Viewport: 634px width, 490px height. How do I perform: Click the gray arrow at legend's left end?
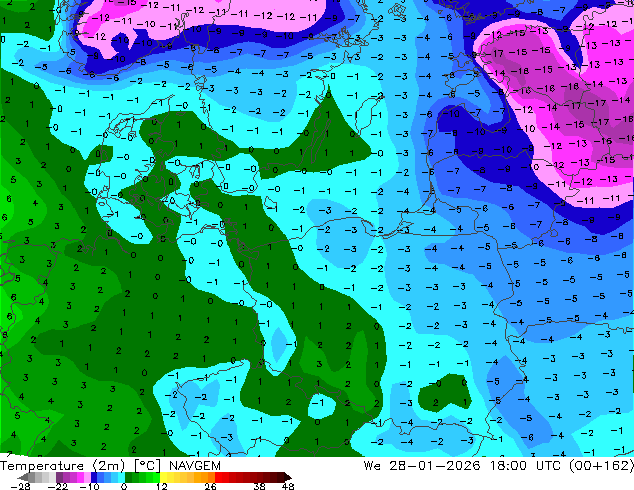point(23,477)
